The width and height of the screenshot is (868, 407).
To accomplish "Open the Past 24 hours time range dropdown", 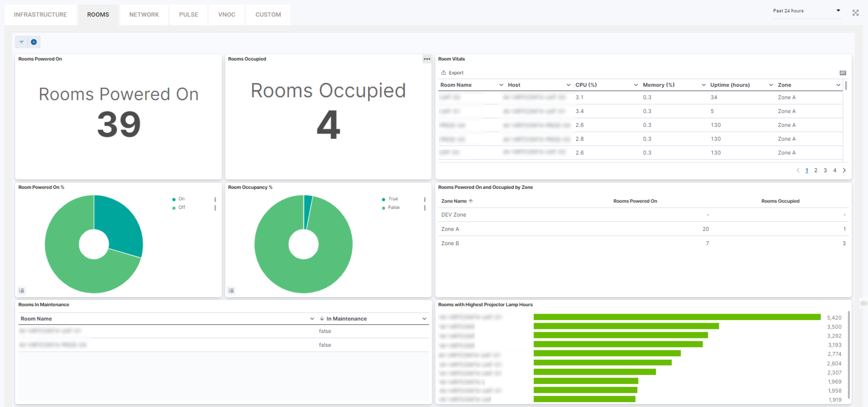I will click(x=807, y=11).
